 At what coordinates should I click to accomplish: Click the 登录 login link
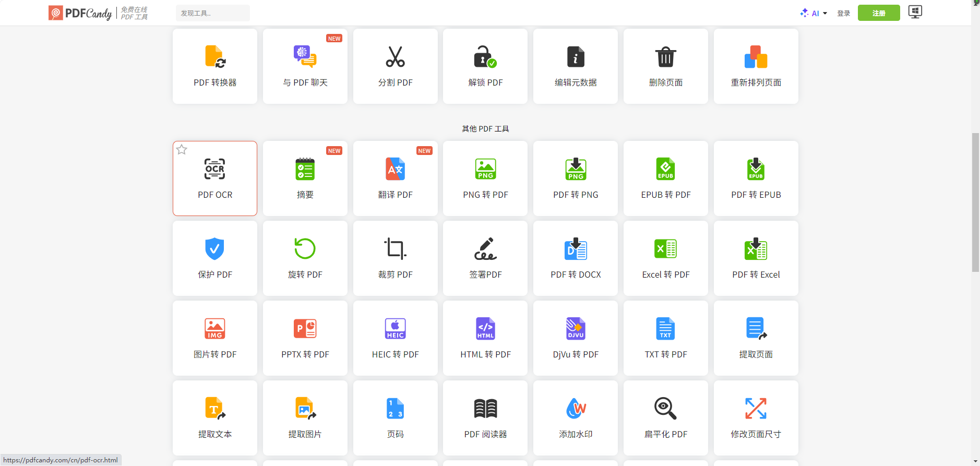843,13
